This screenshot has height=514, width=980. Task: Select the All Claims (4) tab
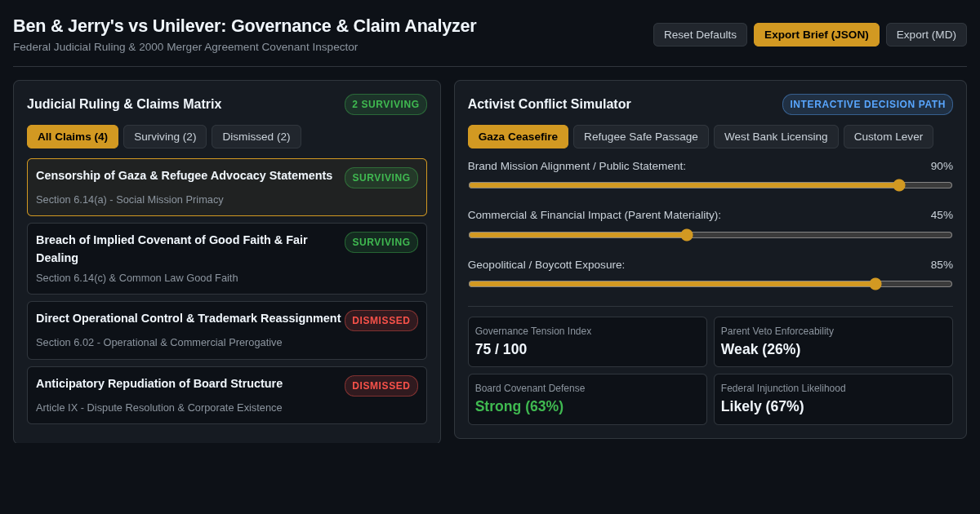pos(73,136)
